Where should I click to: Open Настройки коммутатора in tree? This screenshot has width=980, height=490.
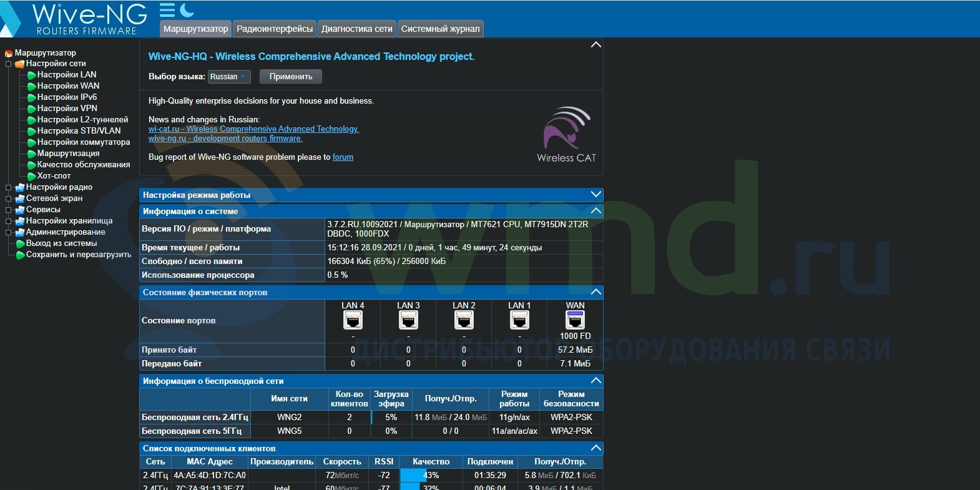pyautogui.click(x=84, y=142)
